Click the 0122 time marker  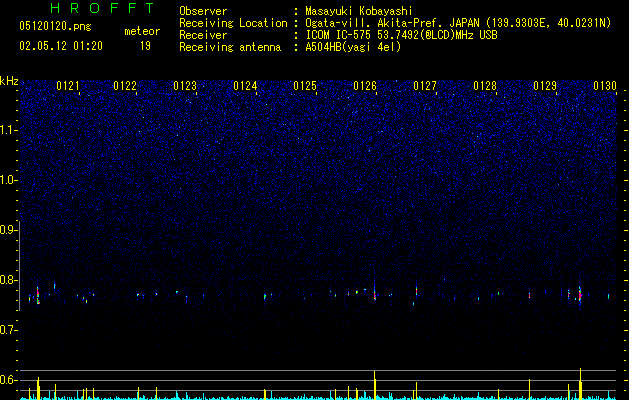(x=125, y=85)
